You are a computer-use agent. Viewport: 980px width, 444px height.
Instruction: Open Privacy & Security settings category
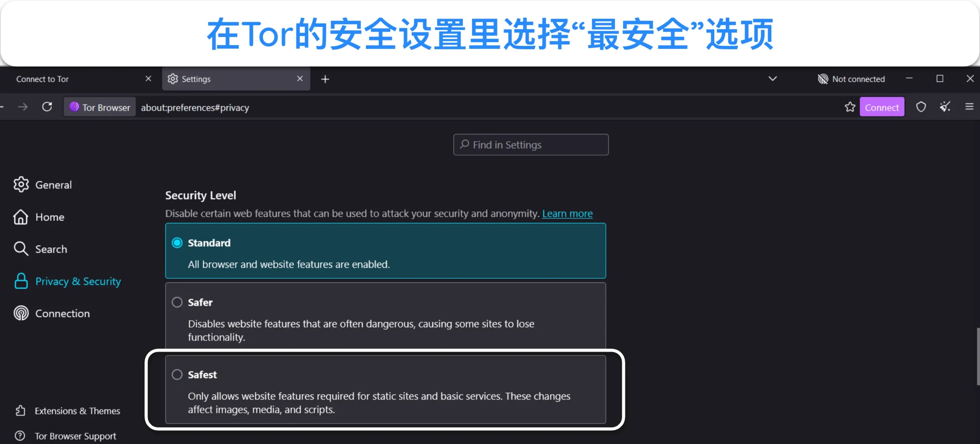67,281
